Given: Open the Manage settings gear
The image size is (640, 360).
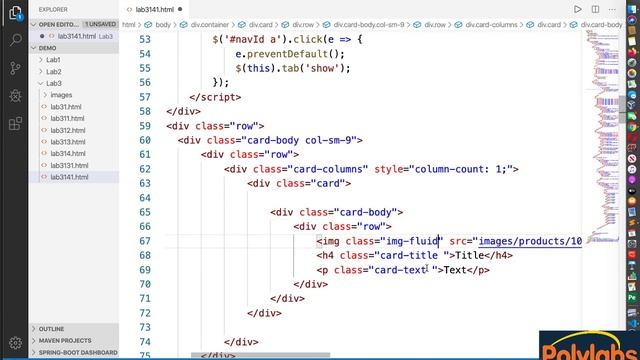Looking at the screenshot, I should (16, 342).
